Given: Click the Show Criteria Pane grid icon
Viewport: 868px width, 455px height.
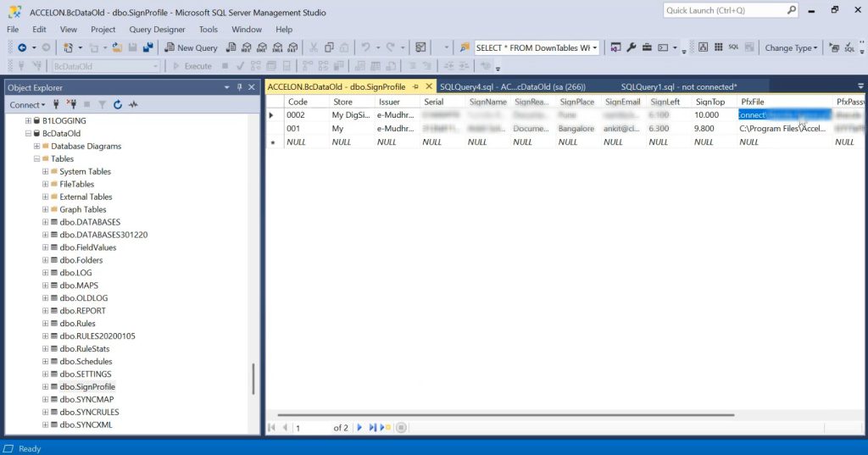Looking at the screenshot, I should 719,47.
